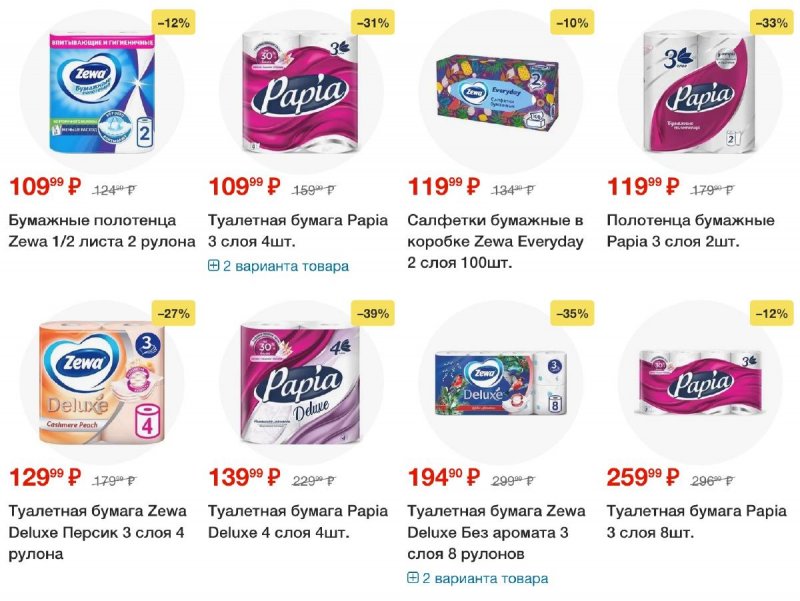This screenshot has width=800, height=601.
Task: Click plus icon beside Zewa Deluxe variants
Action: (412, 578)
